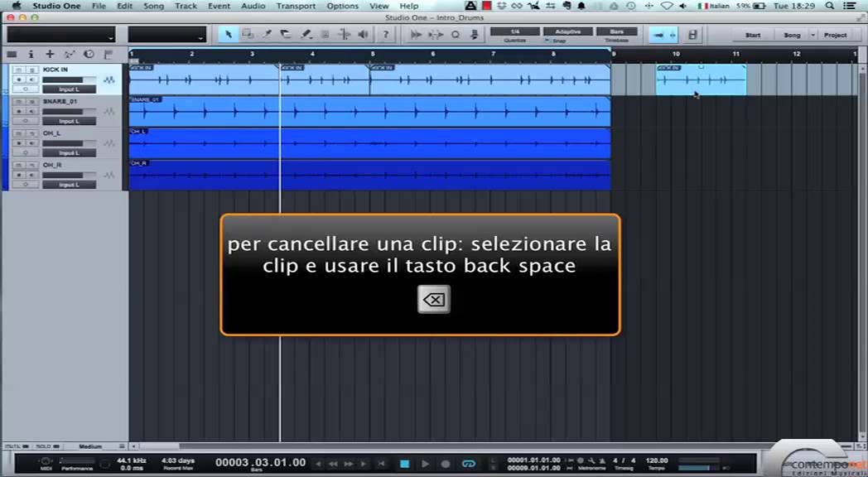Open SNARE_01 track Input L selector

coord(70,121)
